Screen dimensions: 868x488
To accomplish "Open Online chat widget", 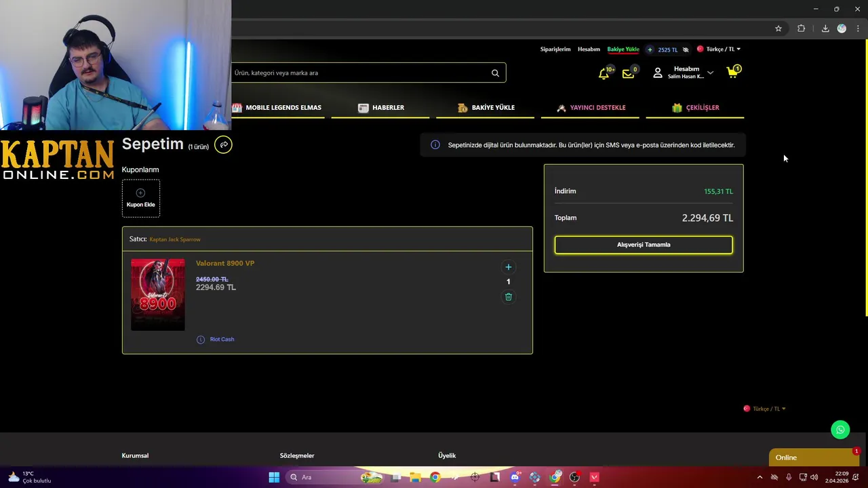I will pos(814,457).
